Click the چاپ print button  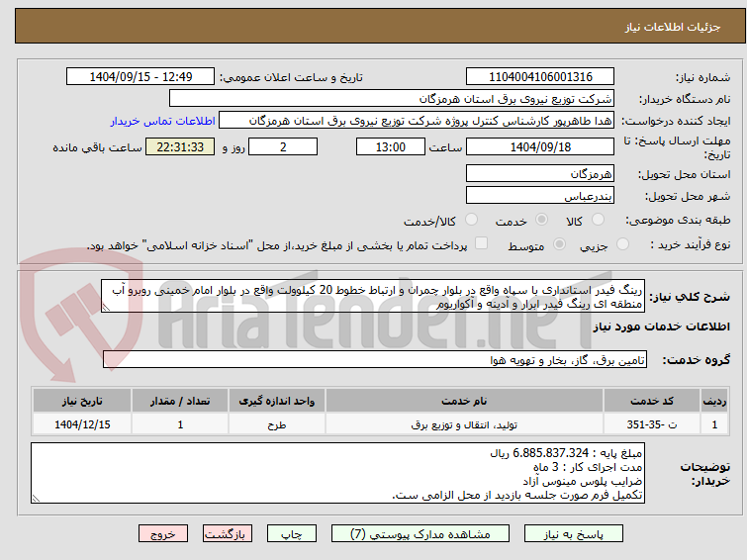point(292,534)
